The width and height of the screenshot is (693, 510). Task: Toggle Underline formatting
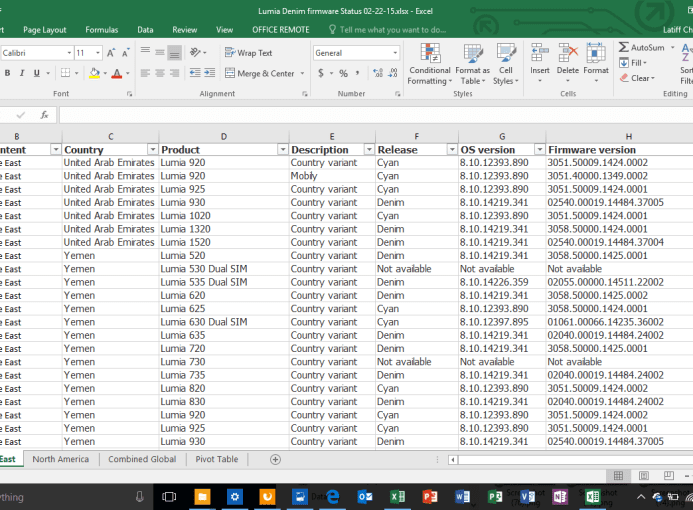click(37, 73)
